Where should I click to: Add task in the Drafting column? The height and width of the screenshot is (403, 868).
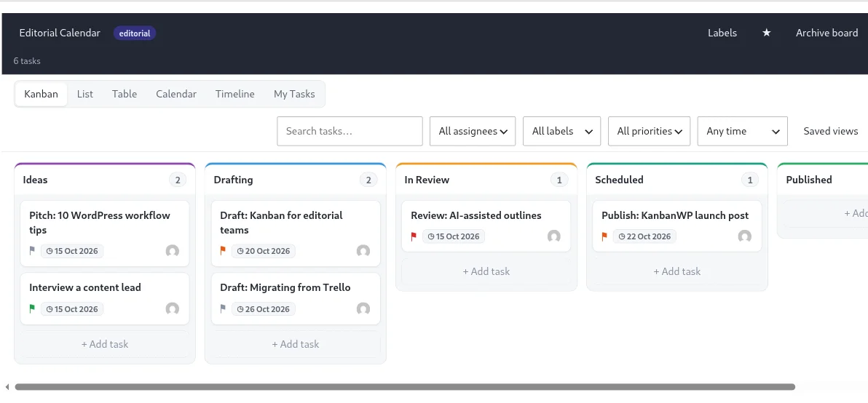[296, 344]
